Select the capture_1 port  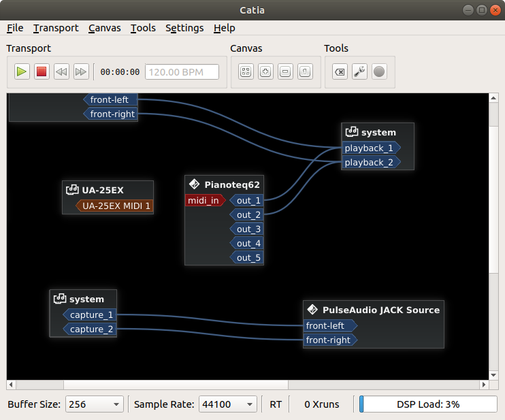coord(89,314)
